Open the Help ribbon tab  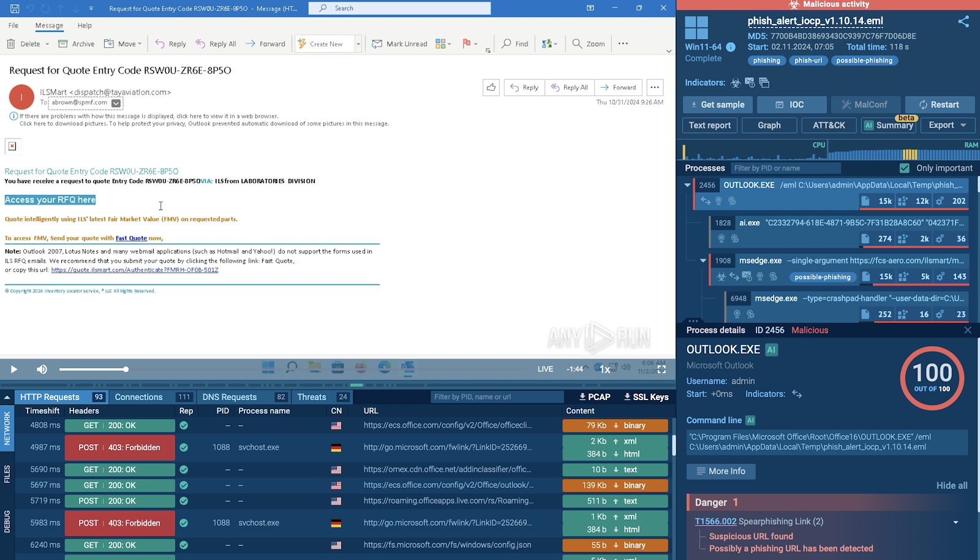[85, 25]
